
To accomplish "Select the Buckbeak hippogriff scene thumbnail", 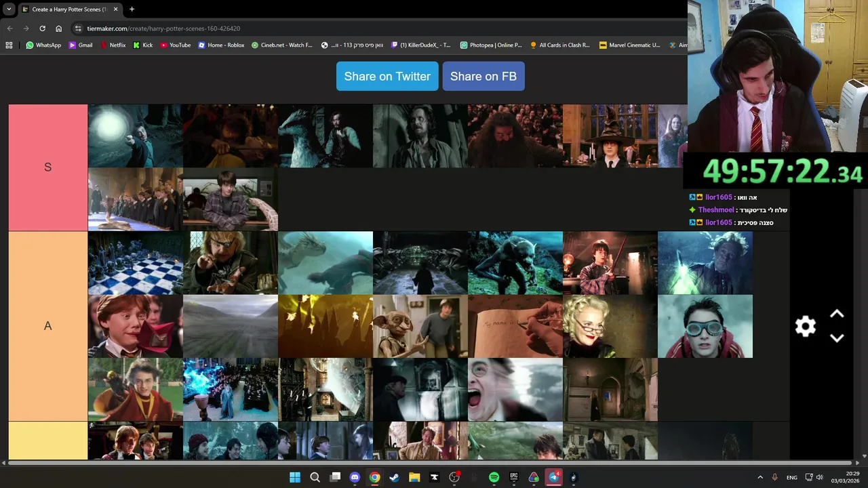I will pyautogui.click(x=325, y=136).
